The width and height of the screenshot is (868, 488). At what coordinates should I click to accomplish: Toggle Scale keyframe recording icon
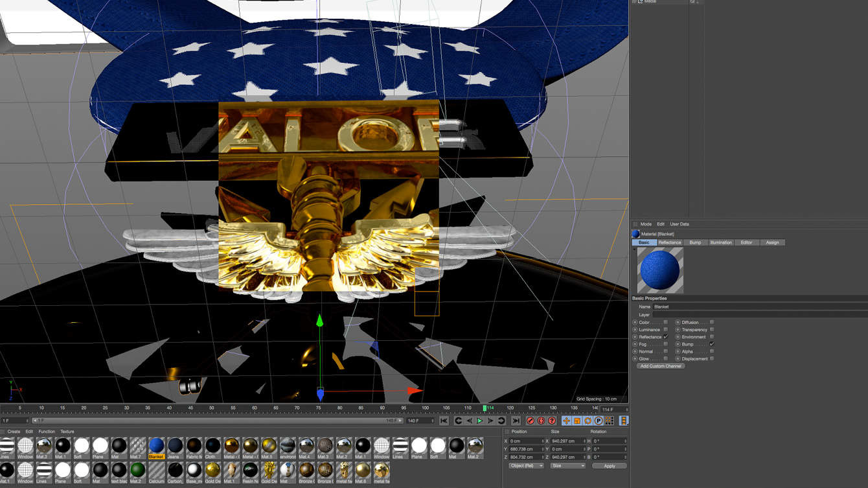(x=577, y=421)
